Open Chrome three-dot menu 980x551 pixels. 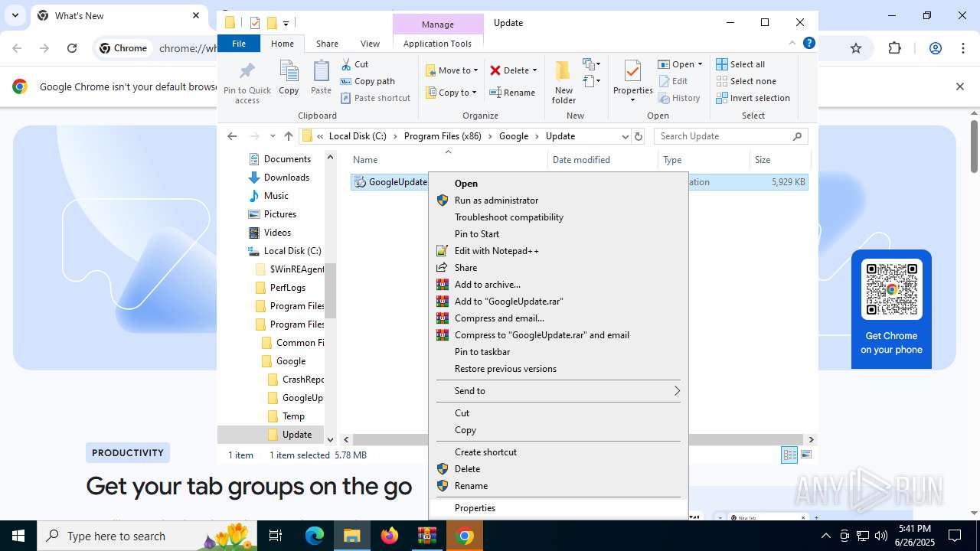pos(963,48)
